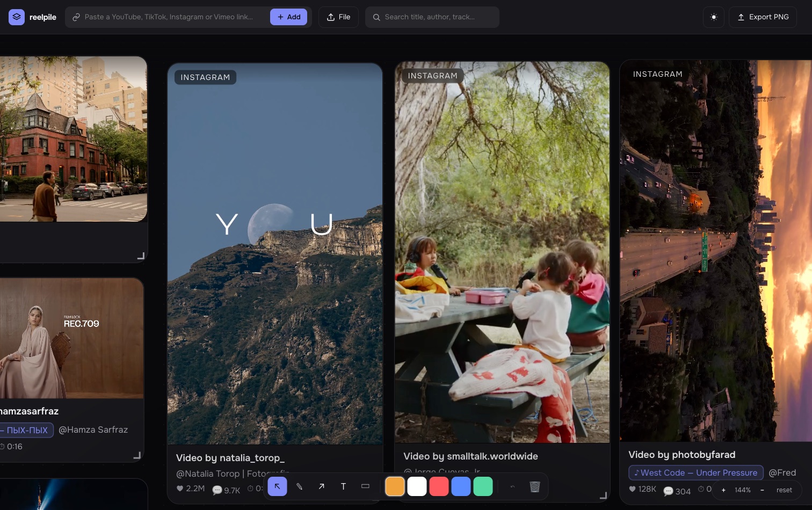Choose the white color swatch
Image resolution: width=812 pixels, height=510 pixels.
tap(417, 486)
